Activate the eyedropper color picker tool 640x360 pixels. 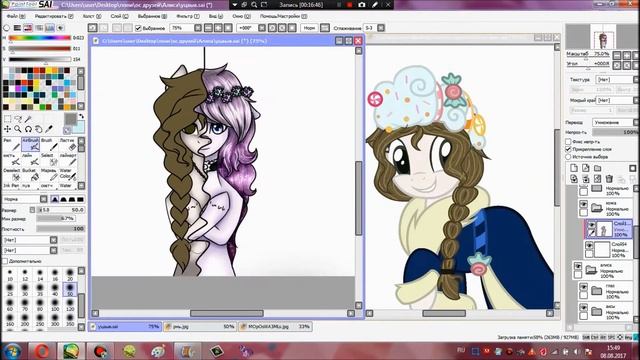coord(49,129)
